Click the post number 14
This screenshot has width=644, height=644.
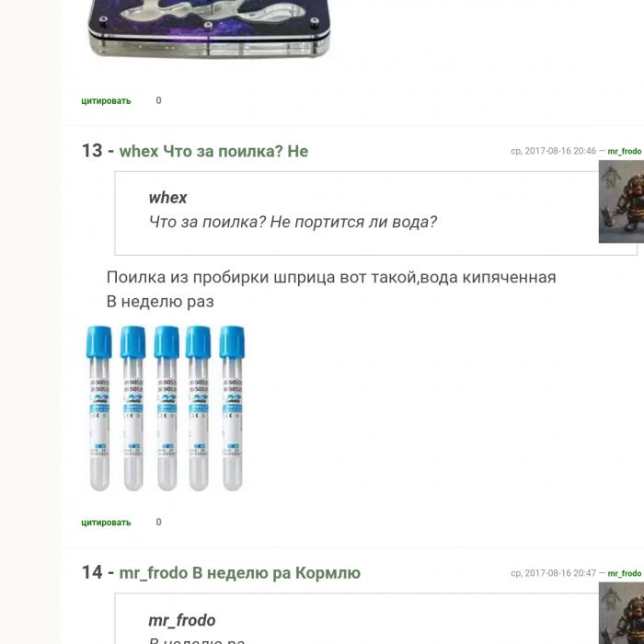[x=92, y=572]
